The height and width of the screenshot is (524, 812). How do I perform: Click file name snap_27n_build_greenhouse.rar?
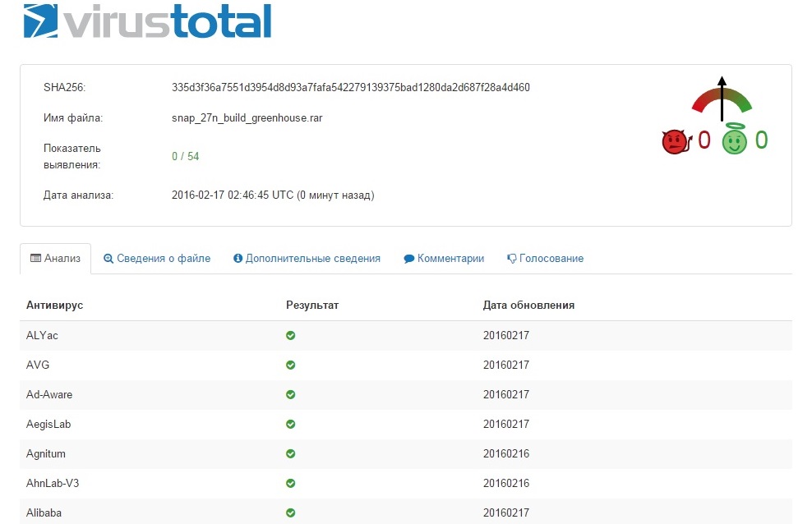(247, 118)
